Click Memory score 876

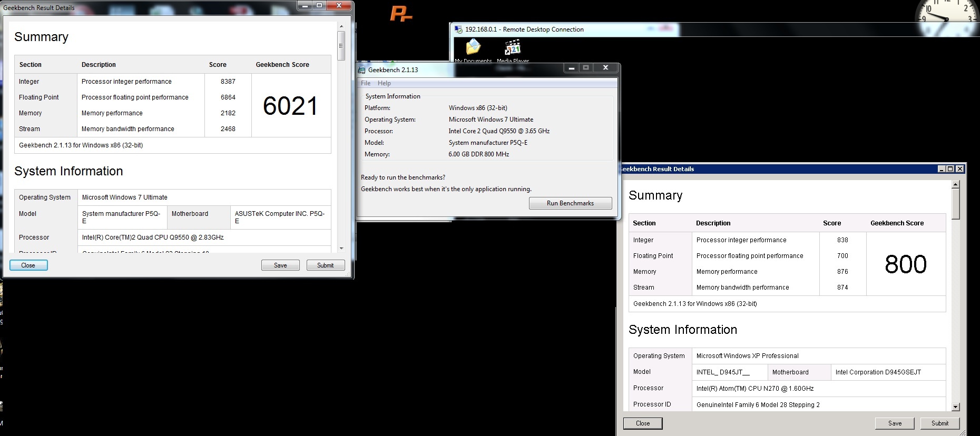843,272
